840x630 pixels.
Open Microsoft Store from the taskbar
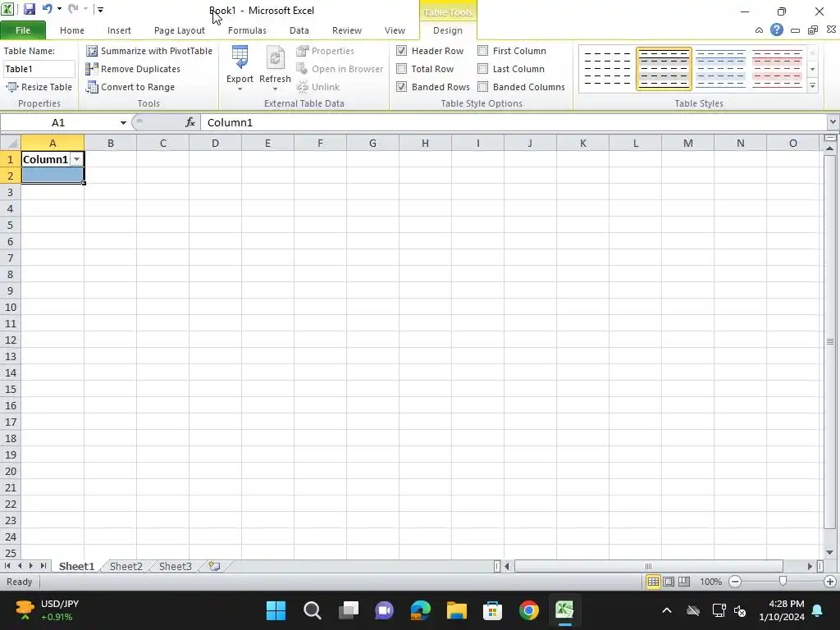point(492,610)
